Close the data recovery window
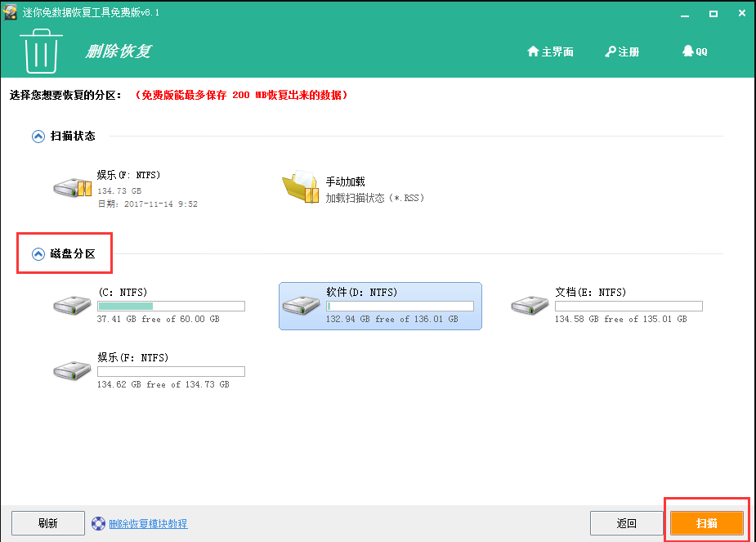The width and height of the screenshot is (756, 542). [x=742, y=13]
